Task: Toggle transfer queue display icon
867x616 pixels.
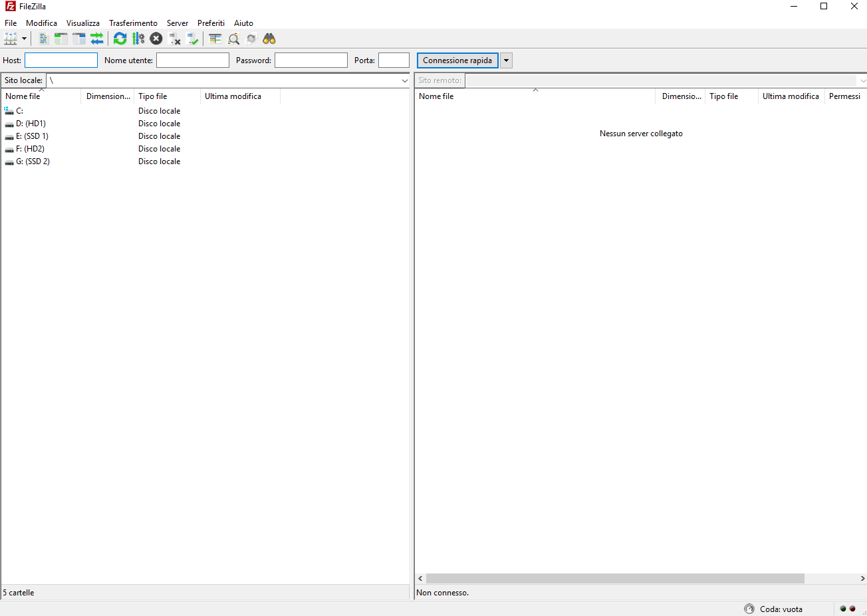Action: 97,39
